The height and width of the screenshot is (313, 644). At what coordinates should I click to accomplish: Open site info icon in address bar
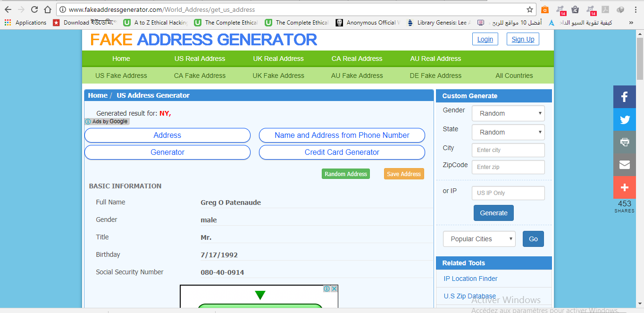click(x=63, y=9)
